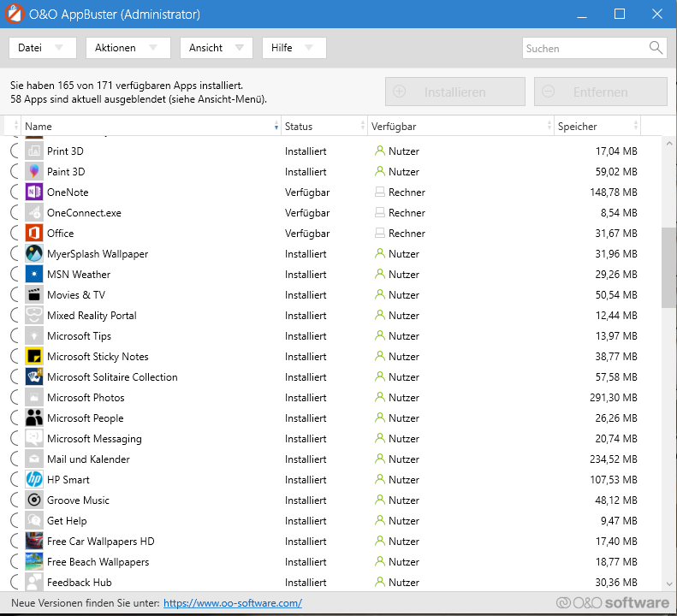Sort by the Verfügbar column header
Viewport: 677px width, 616px height.
(460, 126)
